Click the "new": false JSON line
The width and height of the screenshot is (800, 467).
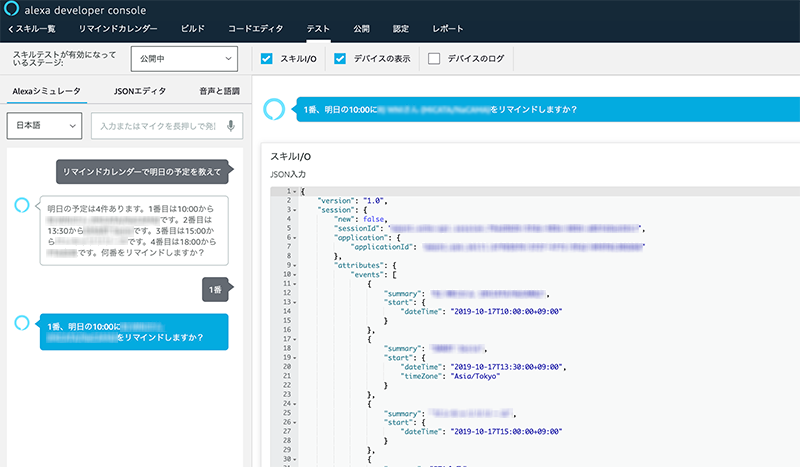(361, 219)
